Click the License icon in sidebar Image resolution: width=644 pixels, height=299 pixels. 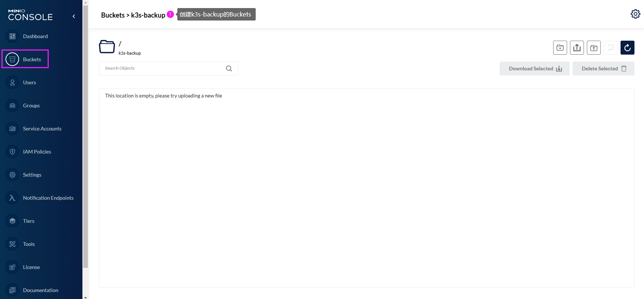[12, 267]
